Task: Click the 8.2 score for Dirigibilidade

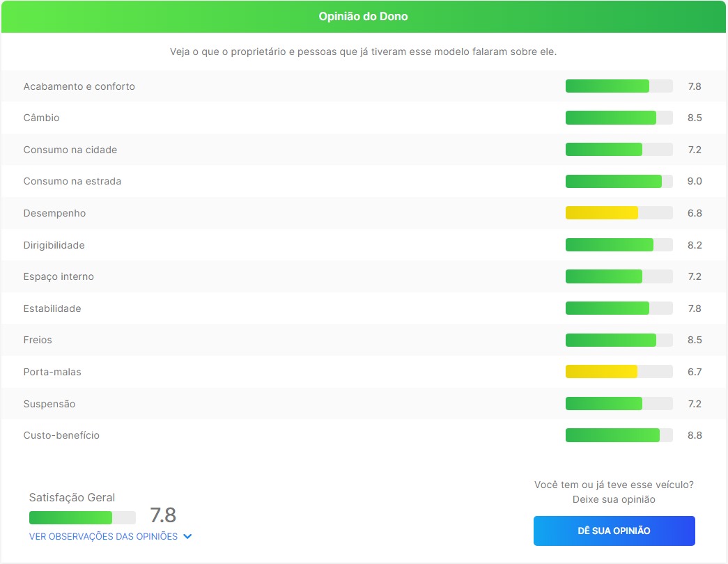Action: pyautogui.click(x=695, y=245)
